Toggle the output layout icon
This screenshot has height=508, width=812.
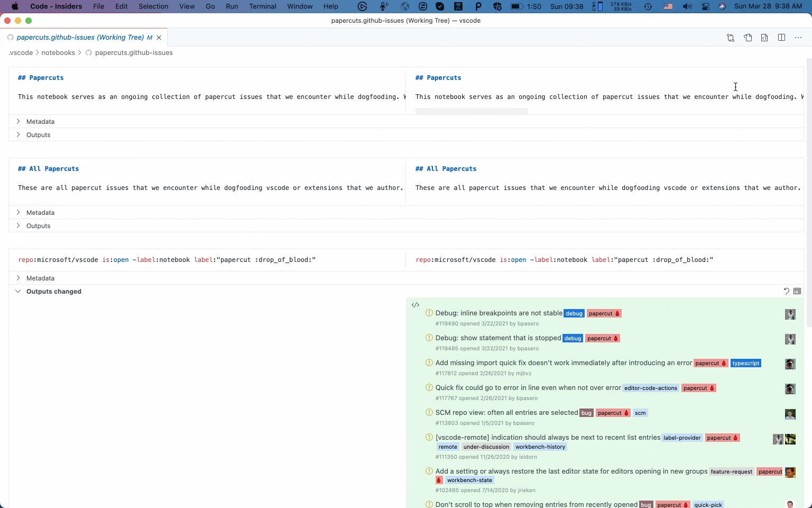click(797, 291)
